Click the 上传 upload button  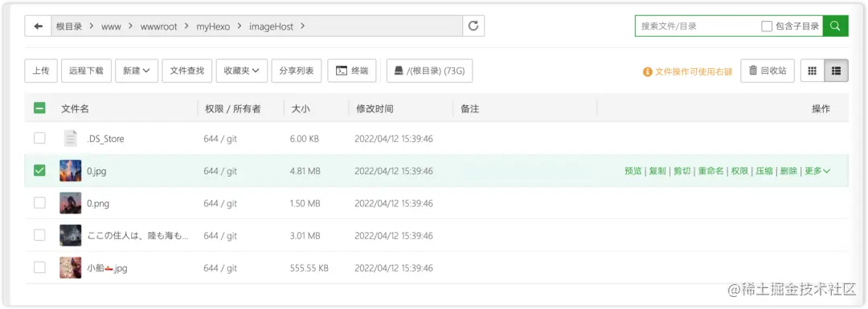[41, 71]
